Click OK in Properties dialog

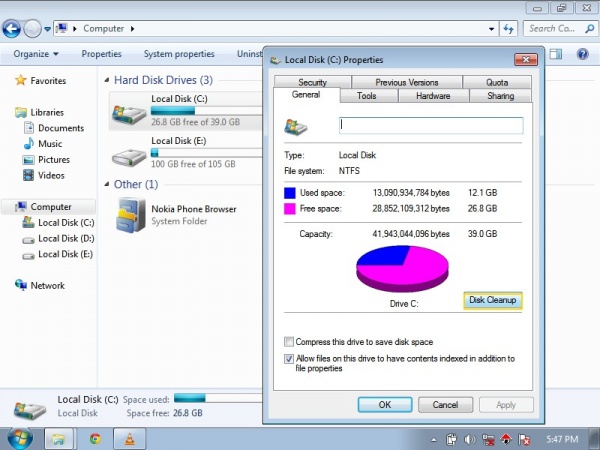coord(385,405)
